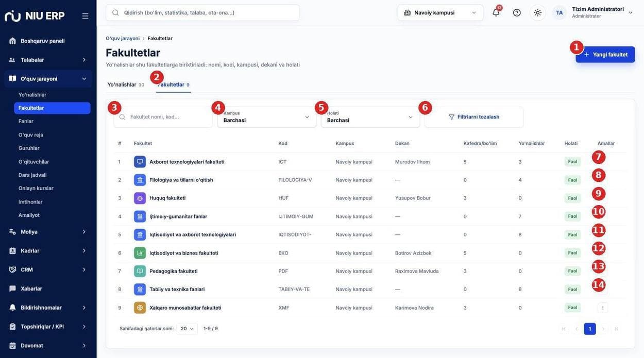644x358 pixels.
Task: Click Filtrlarni tozalash to clear filters
Action: coord(474,117)
